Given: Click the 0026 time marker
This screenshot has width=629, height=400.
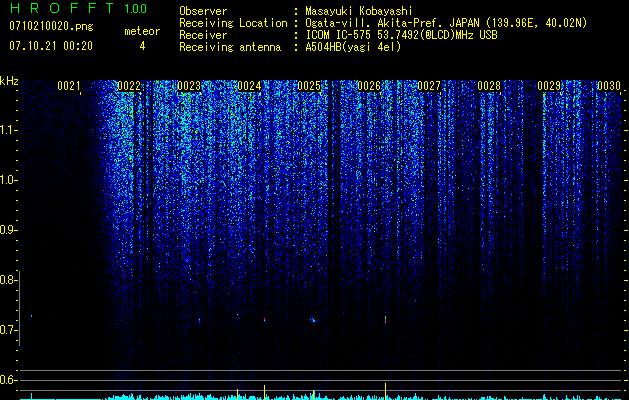Looking at the screenshot, I should (x=369, y=86).
